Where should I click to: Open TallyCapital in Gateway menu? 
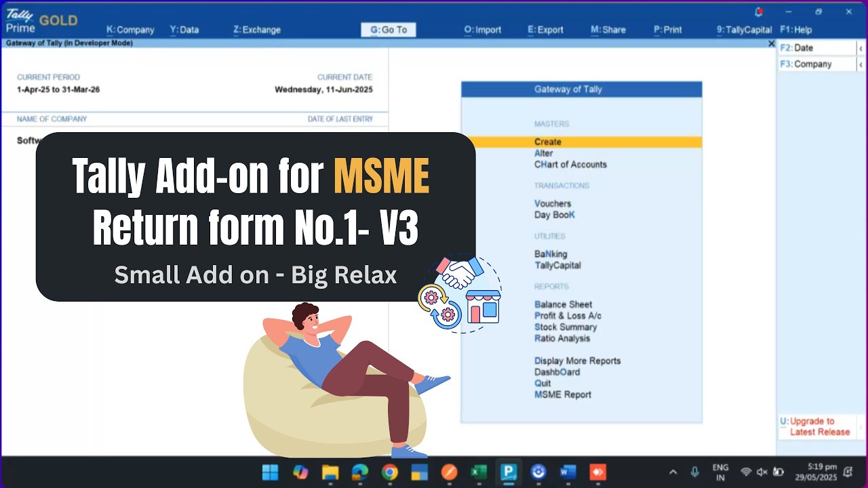[557, 266]
